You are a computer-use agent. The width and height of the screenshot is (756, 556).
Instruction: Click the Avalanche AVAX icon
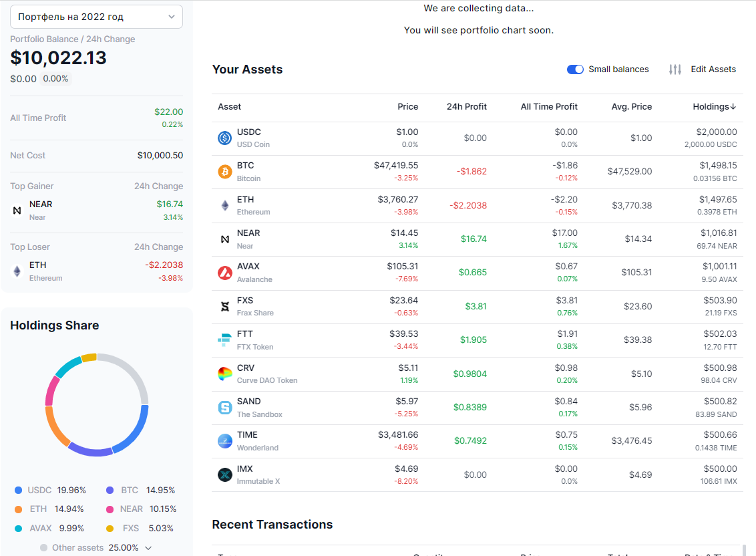click(224, 273)
